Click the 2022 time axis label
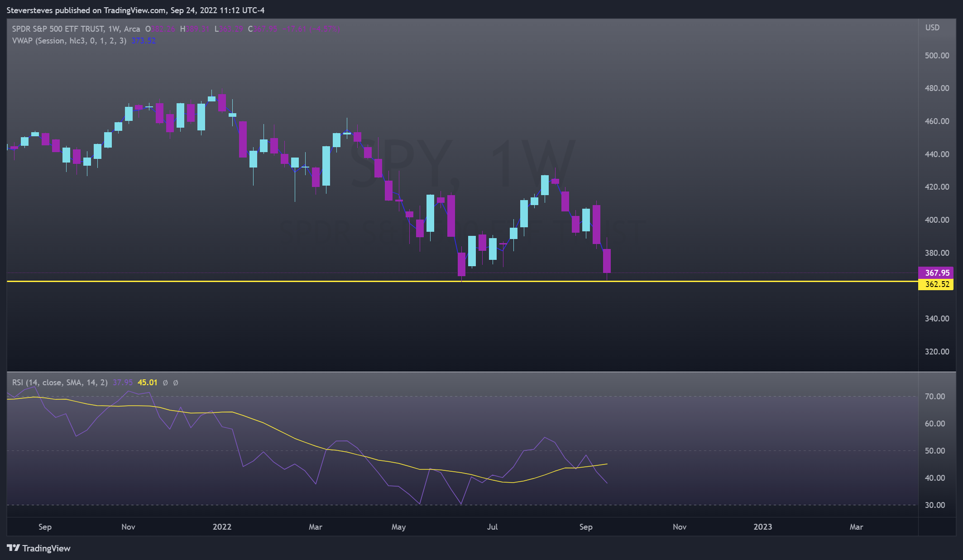The height and width of the screenshot is (560, 963). (222, 527)
